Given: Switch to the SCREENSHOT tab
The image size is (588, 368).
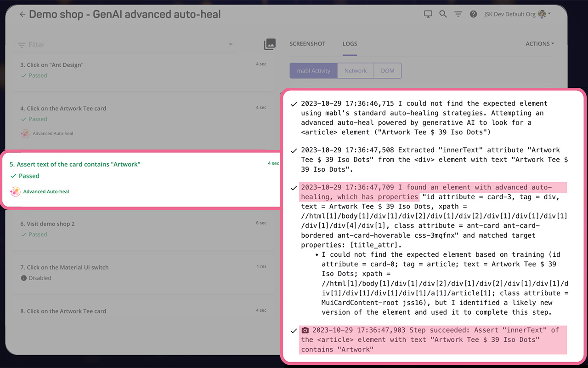Looking at the screenshot, I should [307, 44].
